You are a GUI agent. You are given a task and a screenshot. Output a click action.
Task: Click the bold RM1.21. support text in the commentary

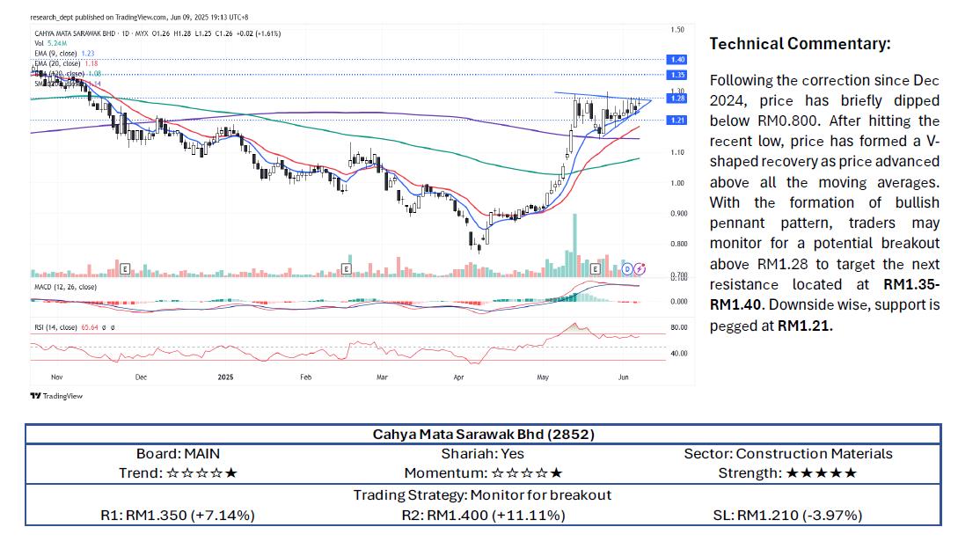click(805, 326)
